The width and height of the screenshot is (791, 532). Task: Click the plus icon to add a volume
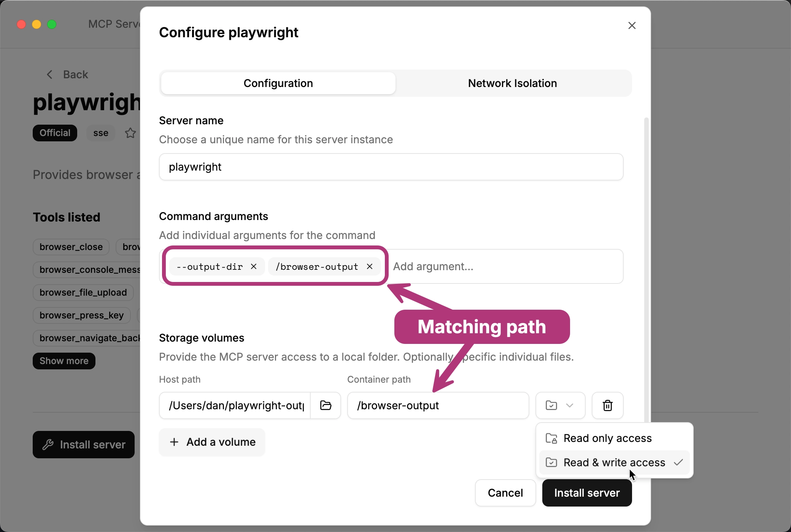click(174, 442)
